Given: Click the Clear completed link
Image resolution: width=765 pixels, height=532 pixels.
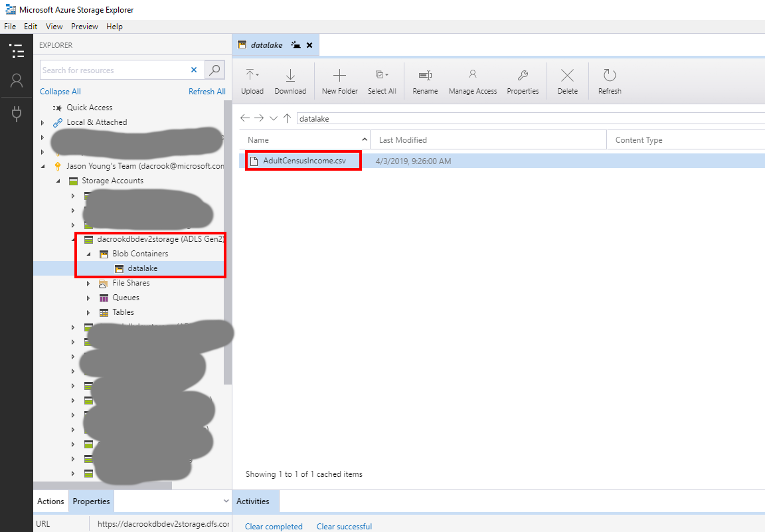Looking at the screenshot, I should 274,527.
